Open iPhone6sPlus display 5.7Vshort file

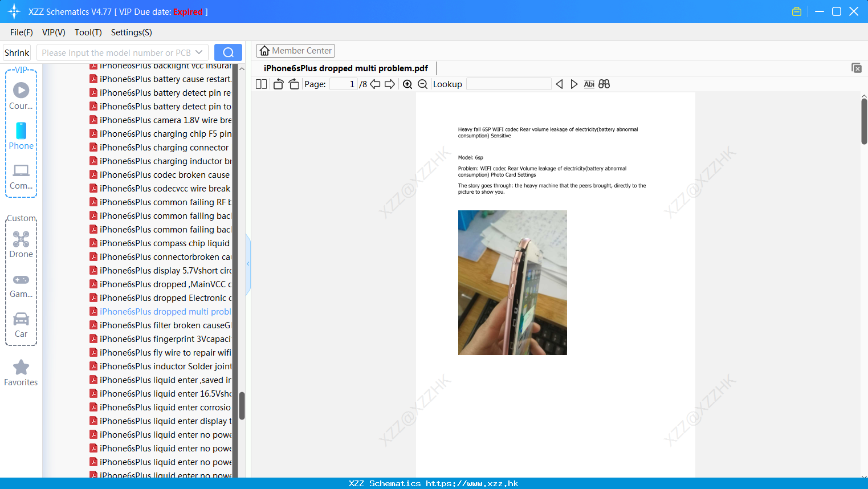[x=161, y=271]
